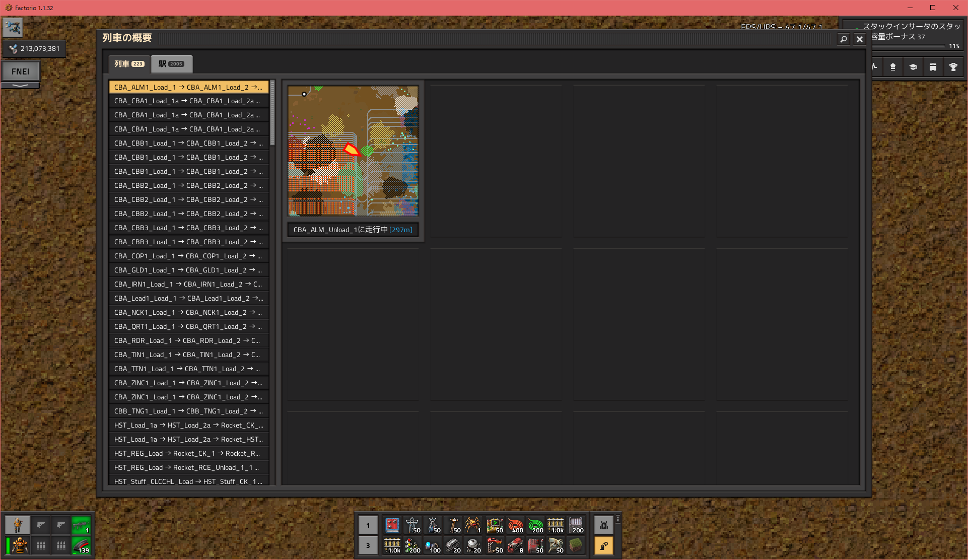Select the rail signal item with 200
The image size is (968, 560).
[413, 545]
